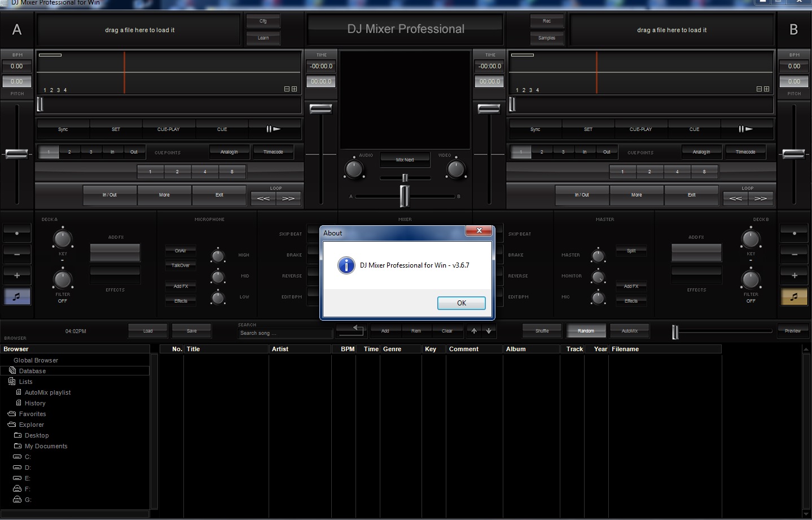Viewport: 812px width, 520px height.
Task: Click Mix Next button
Action: 405,160
